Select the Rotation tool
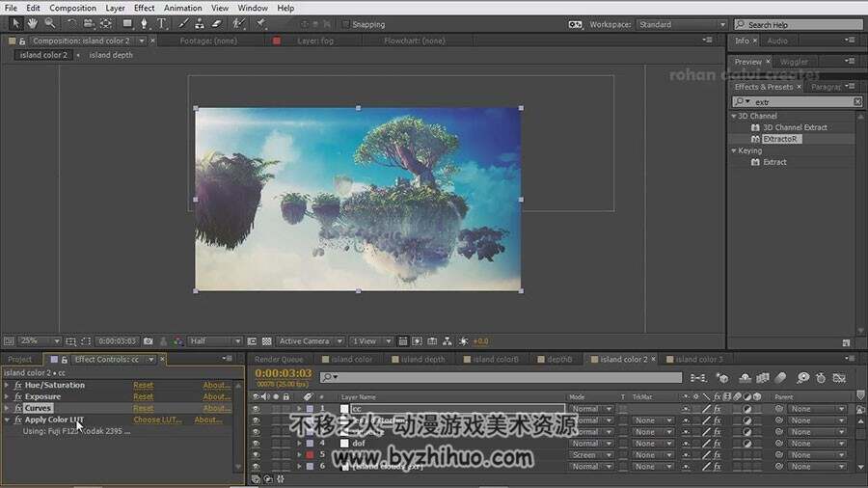This screenshot has width=868, height=488. [71, 23]
